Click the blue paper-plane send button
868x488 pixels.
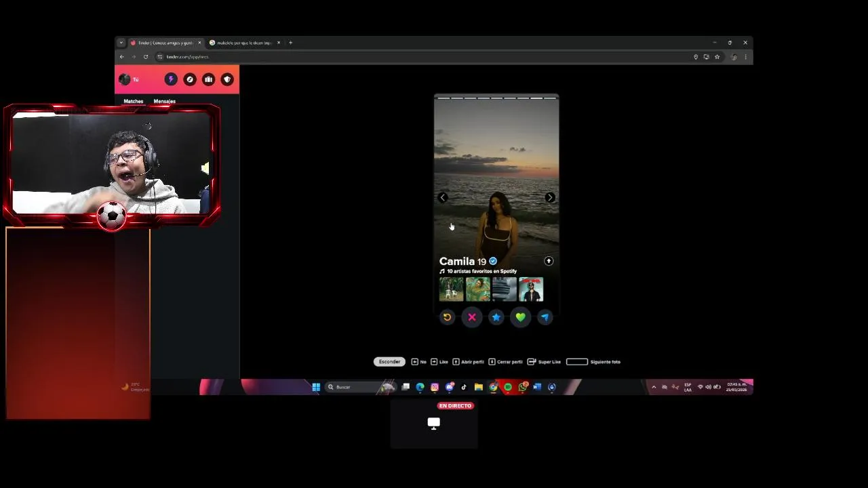click(x=545, y=317)
